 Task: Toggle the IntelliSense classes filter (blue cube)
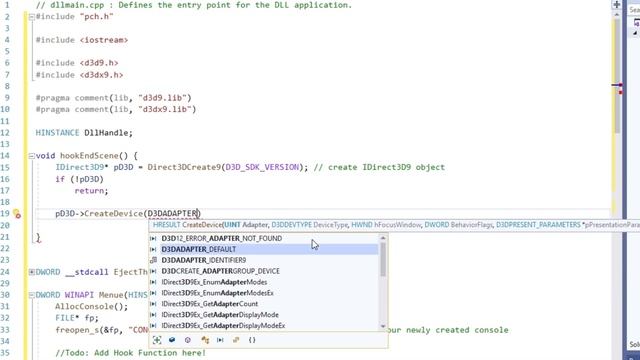[172, 340]
